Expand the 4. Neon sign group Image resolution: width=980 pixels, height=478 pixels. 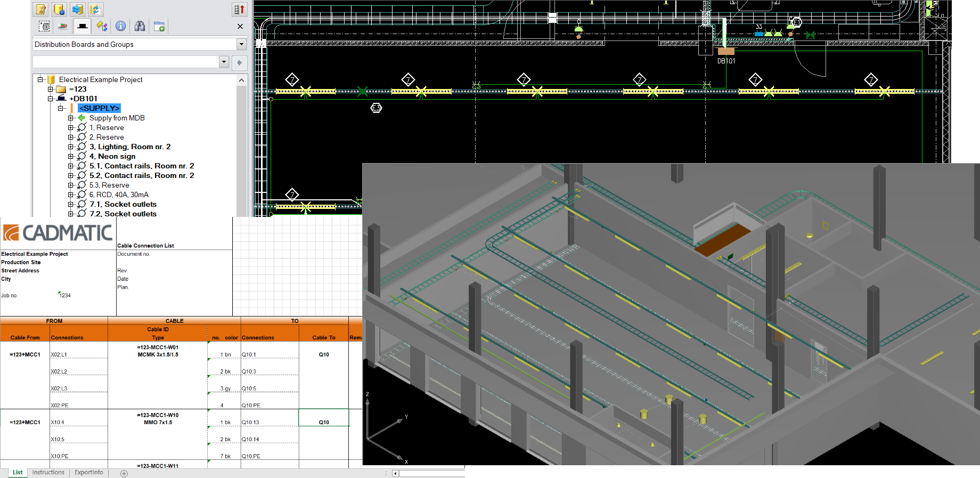click(x=70, y=156)
